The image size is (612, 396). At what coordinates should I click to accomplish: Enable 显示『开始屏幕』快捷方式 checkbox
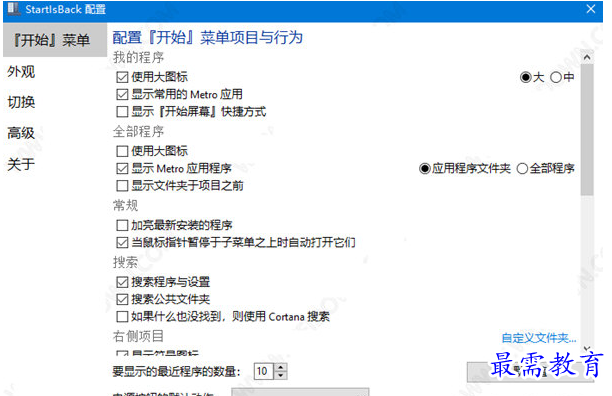[x=122, y=112]
